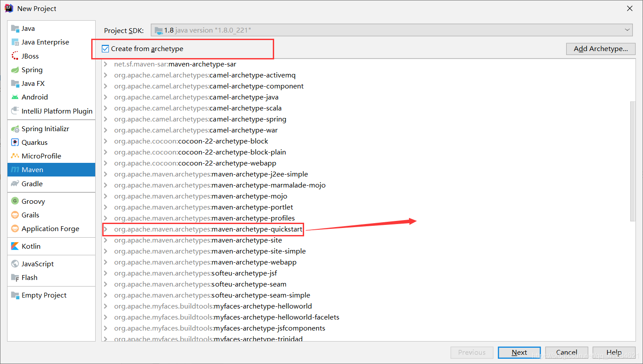
Task: Select Java project type
Action: click(51, 29)
